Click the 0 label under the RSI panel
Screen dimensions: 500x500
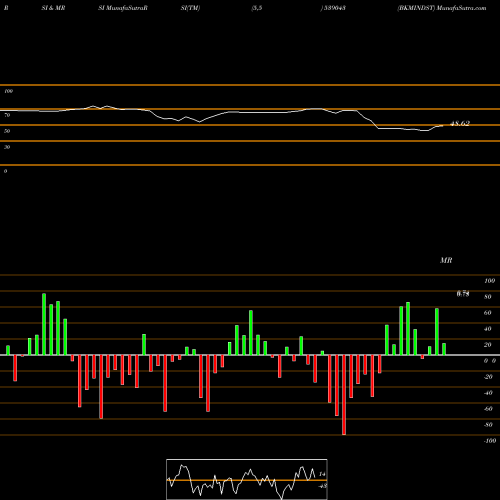point(5,171)
